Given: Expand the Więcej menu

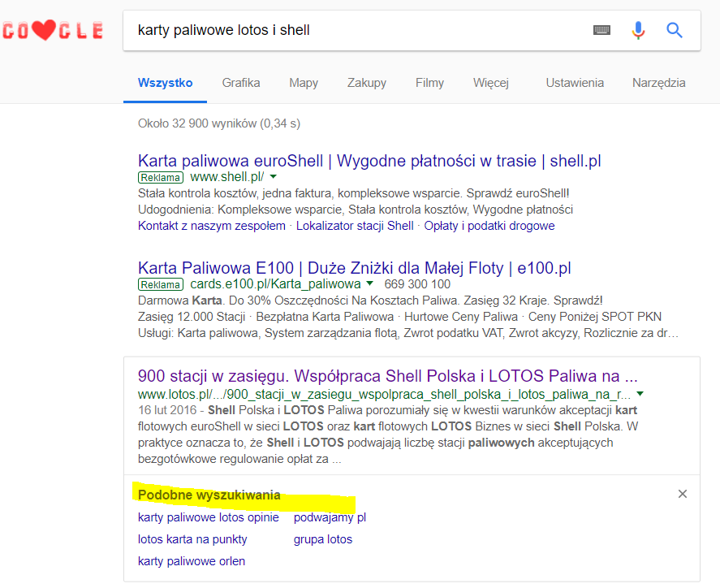Looking at the screenshot, I should (491, 83).
